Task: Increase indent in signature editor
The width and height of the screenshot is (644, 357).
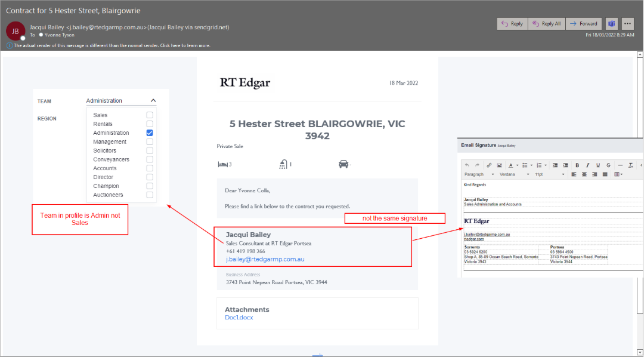Action: tap(565, 165)
